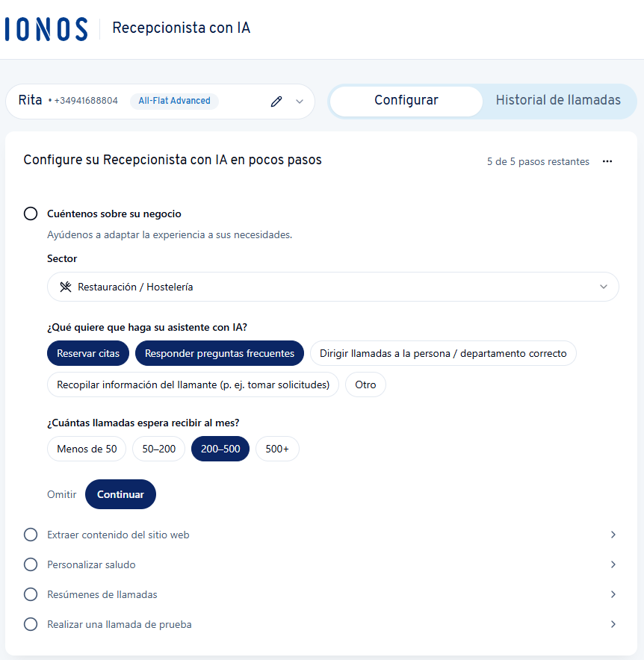Click the "Continuar" button
Image resolution: width=644 pixels, height=660 pixels.
(x=120, y=494)
